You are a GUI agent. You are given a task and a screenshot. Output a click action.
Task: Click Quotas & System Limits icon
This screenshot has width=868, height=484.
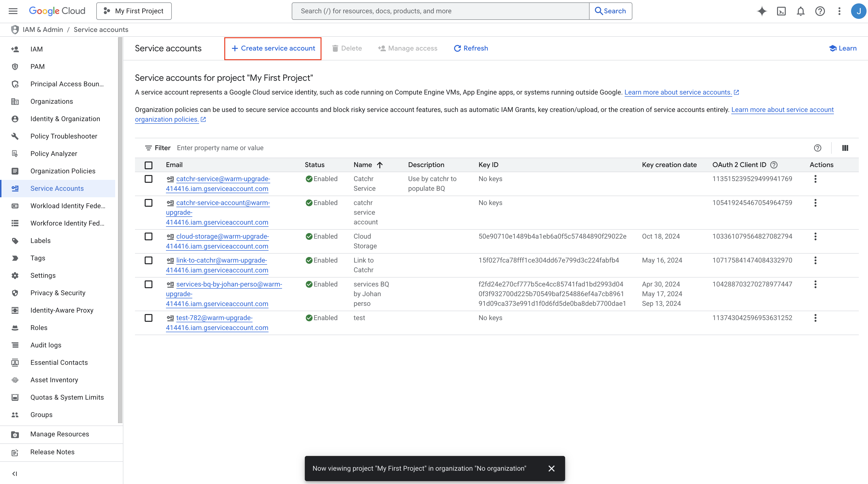coord(15,397)
